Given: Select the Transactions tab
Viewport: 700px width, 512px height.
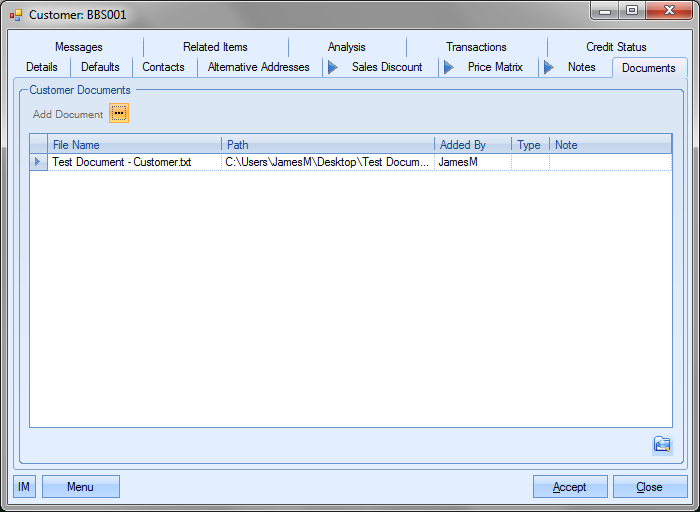Looking at the screenshot, I should [x=476, y=47].
